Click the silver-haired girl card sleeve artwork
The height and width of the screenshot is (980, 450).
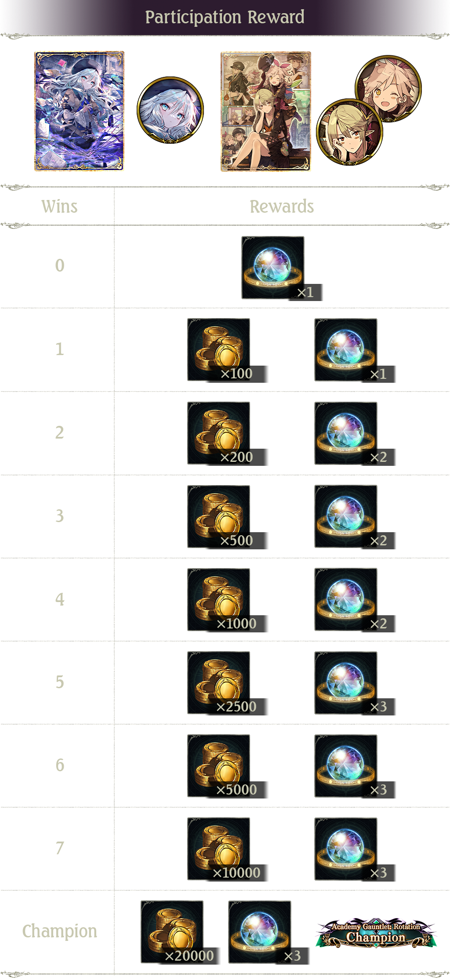click(80, 111)
